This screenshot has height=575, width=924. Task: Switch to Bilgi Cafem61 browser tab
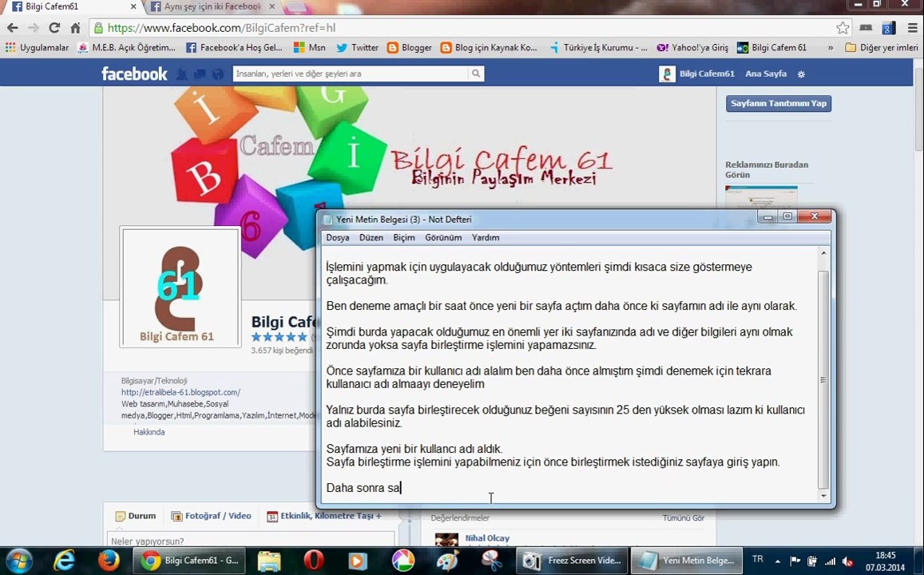tap(73, 6)
